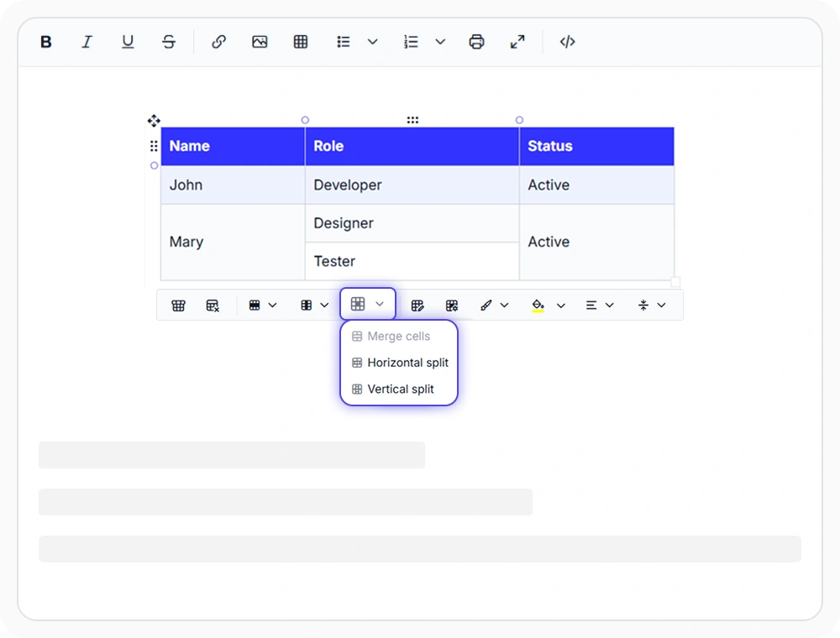Click column resize circle between Name and Role
This screenshot has width=840, height=638.
click(306, 120)
